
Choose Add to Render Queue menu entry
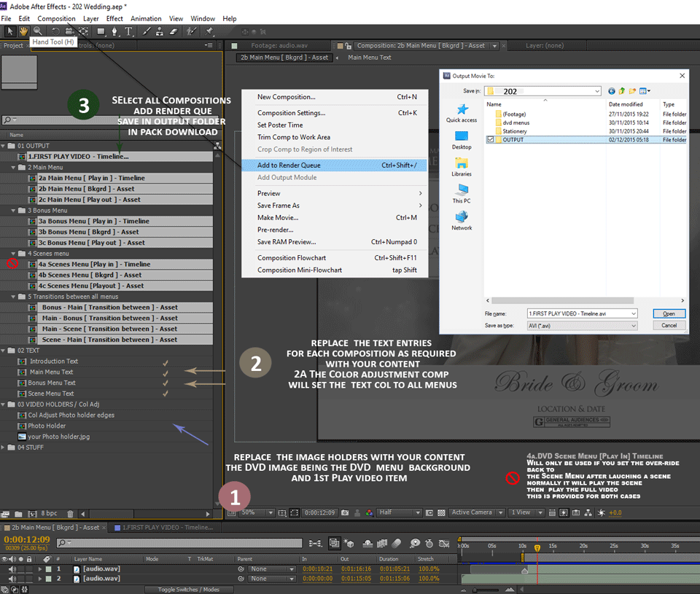pos(289,165)
